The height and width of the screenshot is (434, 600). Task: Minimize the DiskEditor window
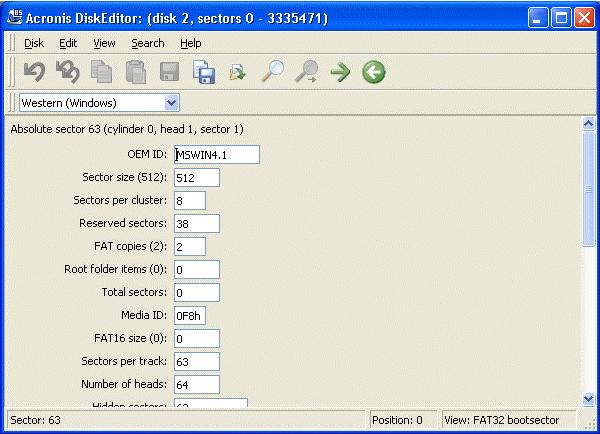[538, 18]
